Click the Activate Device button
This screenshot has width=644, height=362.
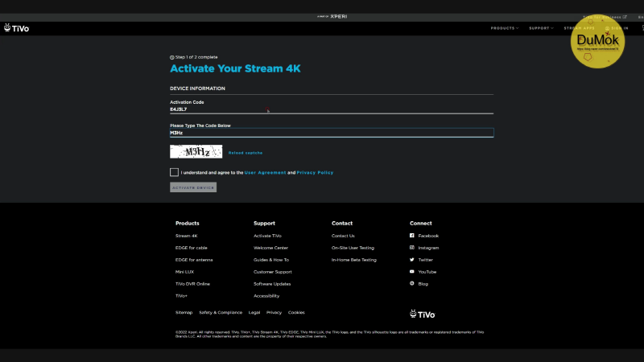193,187
